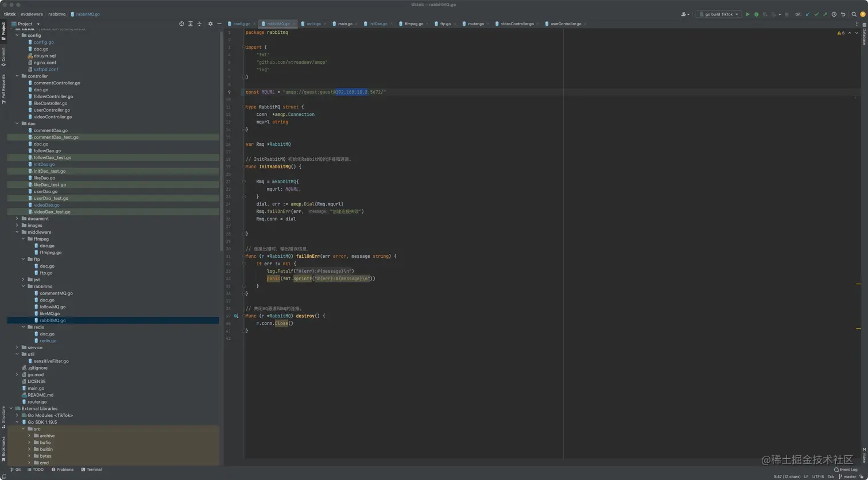868x480 pixels.
Task: Open Project panel gear settings
Action: click(x=210, y=24)
